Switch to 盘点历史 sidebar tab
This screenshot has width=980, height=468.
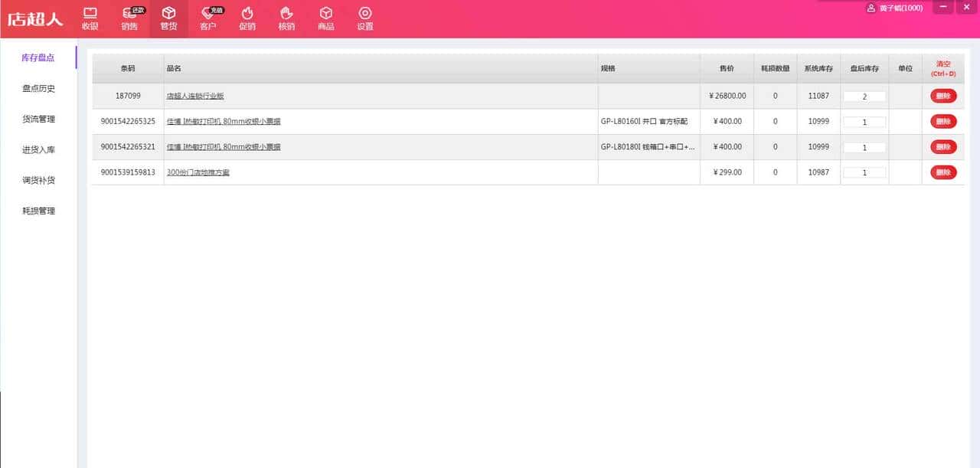click(38, 89)
